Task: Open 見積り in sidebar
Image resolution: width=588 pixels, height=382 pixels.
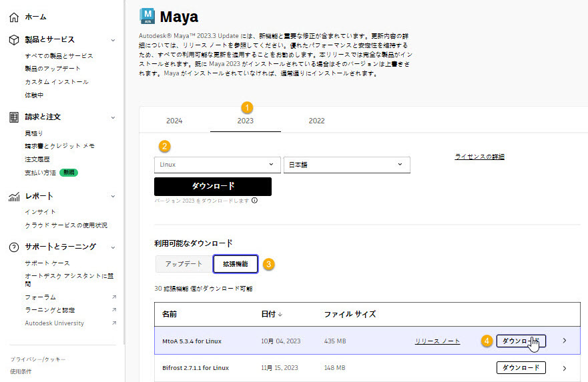Action: point(34,133)
